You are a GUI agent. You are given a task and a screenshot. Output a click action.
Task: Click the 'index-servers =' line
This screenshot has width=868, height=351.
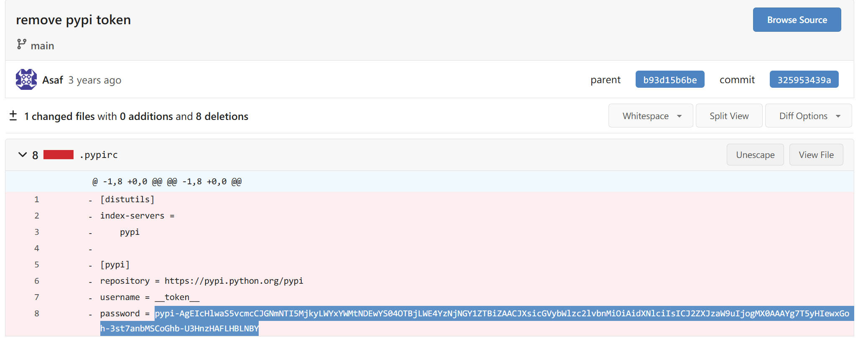(137, 216)
